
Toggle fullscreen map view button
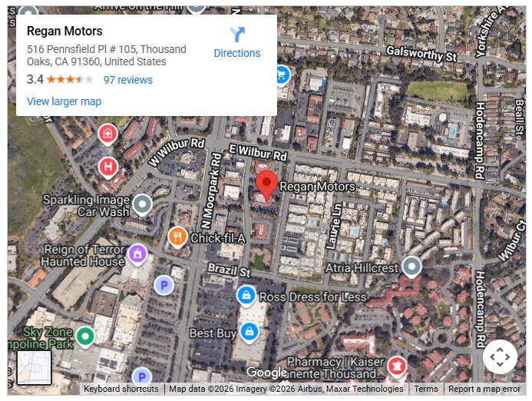(x=500, y=357)
